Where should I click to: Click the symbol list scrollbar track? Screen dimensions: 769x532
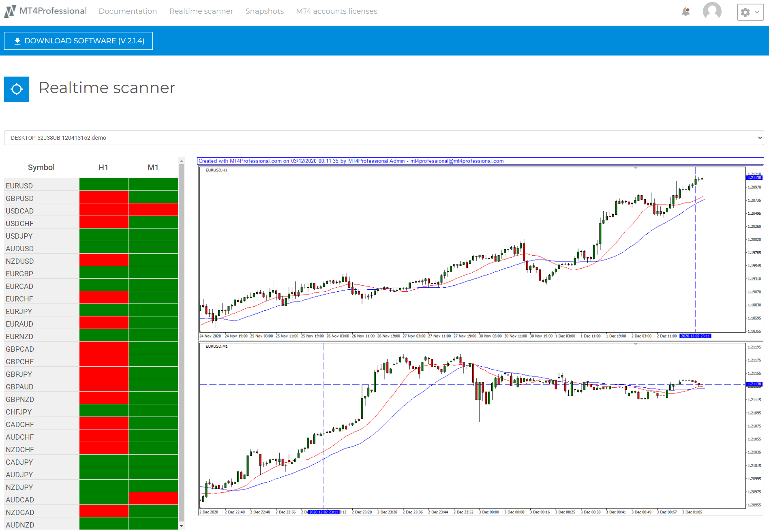click(181, 342)
